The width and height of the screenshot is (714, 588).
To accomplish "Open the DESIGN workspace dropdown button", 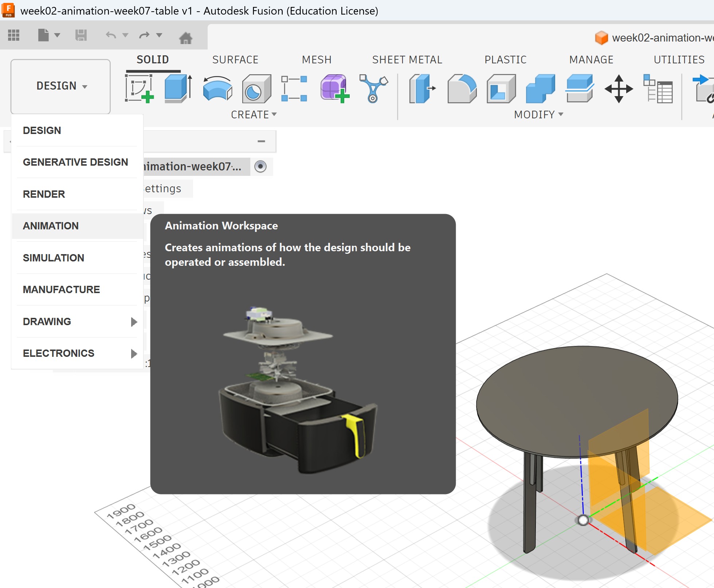I will click(x=61, y=86).
